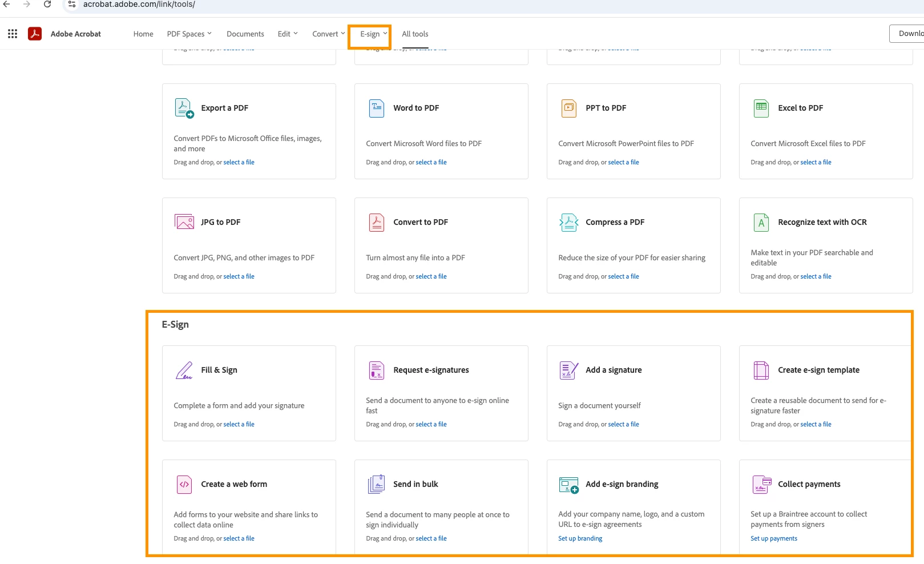Click the Send in bulk icon

pos(377,484)
